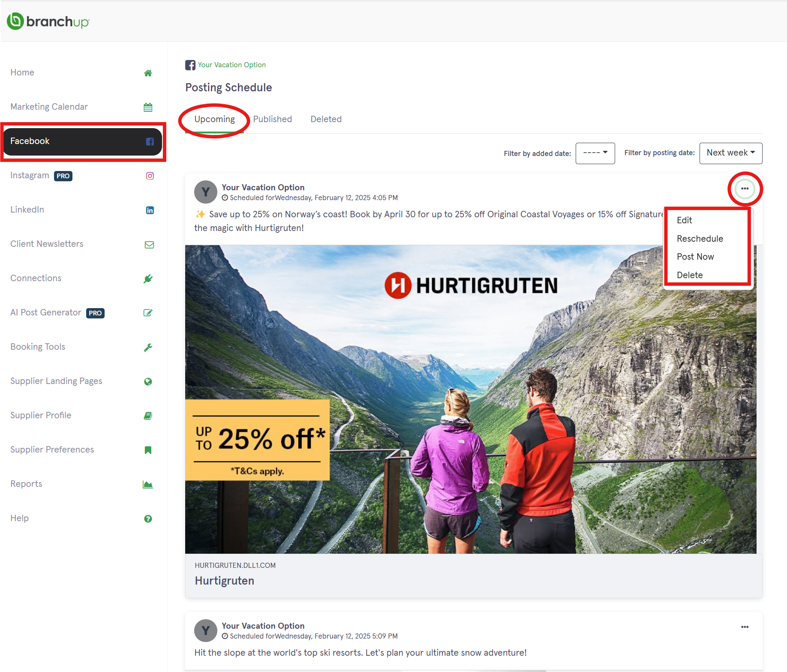Click the Instagram camera icon

150,176
